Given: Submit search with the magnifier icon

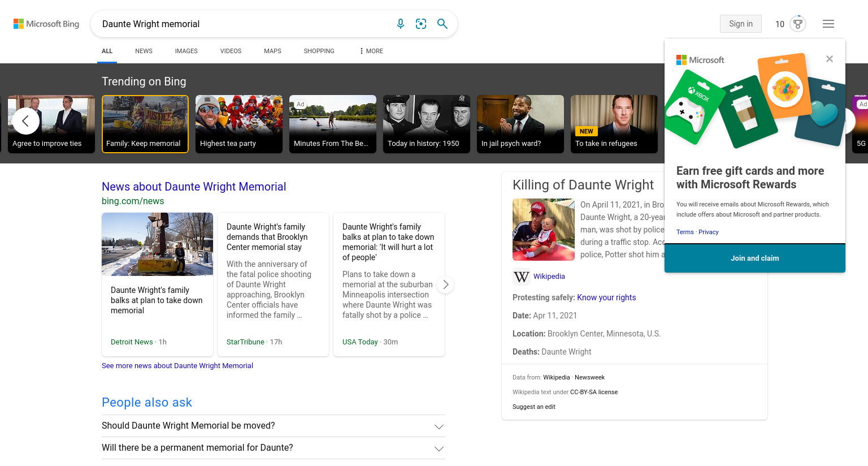Looking at the screenshot, I should click(442, 24).
